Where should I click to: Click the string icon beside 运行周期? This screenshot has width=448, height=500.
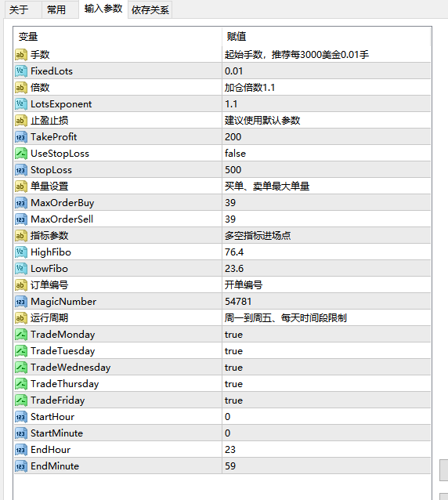click(20, 318)
